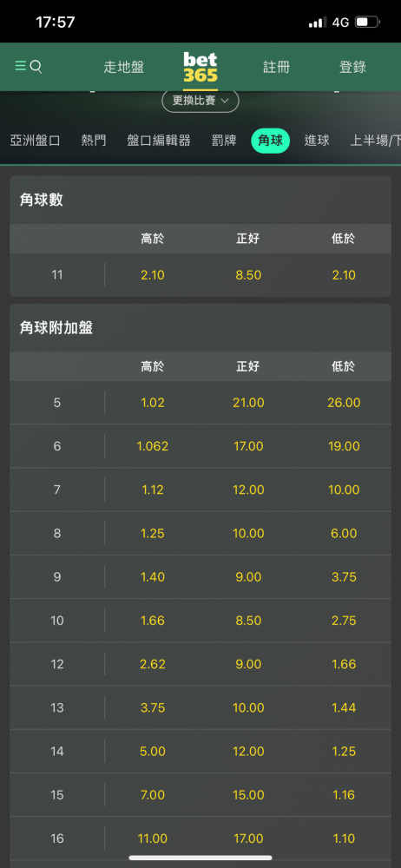The width and height of the screenshot is (401, 868).
Task: Open the 走地盤 section
Action: [x=123, y=68]
